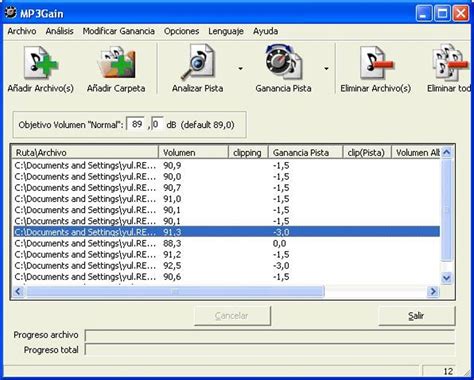Click the Ganancia Pista column header
Screen dimensions: 474x380
point(306,152)
